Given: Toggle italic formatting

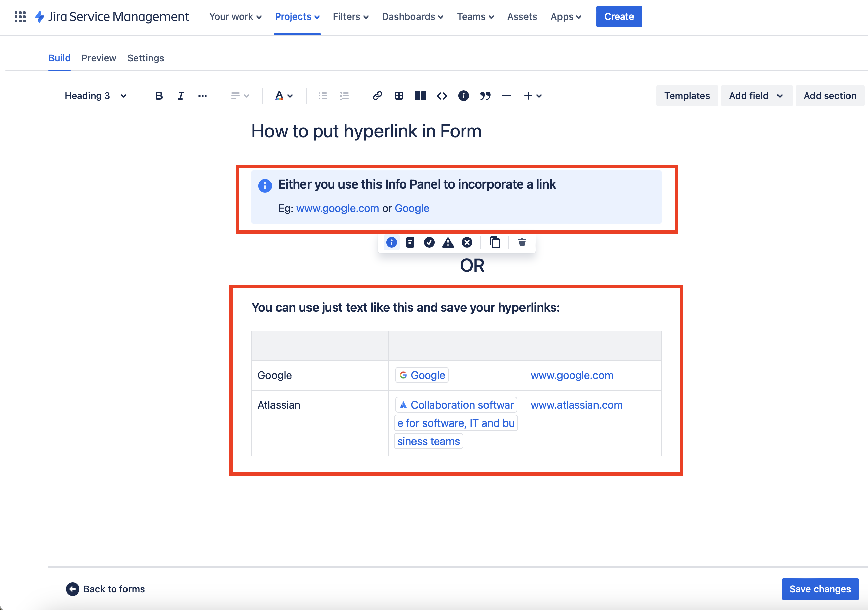Looking at the screenshot, I should pos(181,95).
